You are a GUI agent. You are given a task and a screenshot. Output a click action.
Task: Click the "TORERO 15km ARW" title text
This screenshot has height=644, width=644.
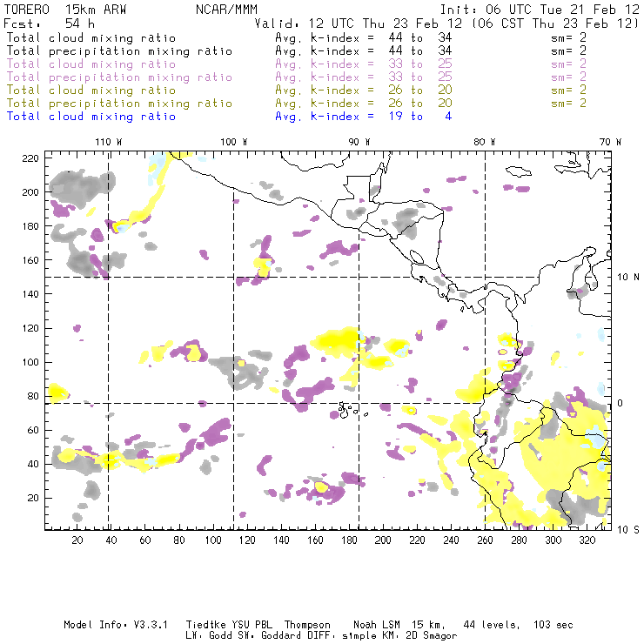[65, 10]
